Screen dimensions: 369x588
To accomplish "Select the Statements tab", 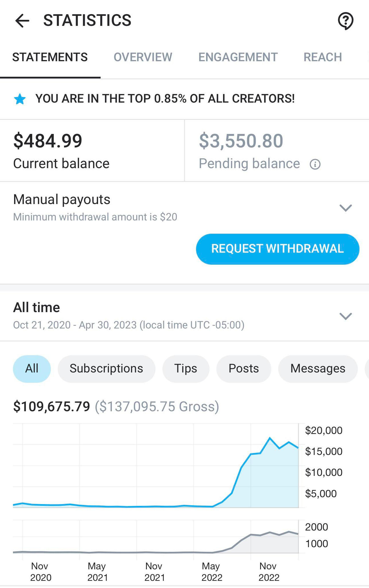I will (x=50, y=57).
